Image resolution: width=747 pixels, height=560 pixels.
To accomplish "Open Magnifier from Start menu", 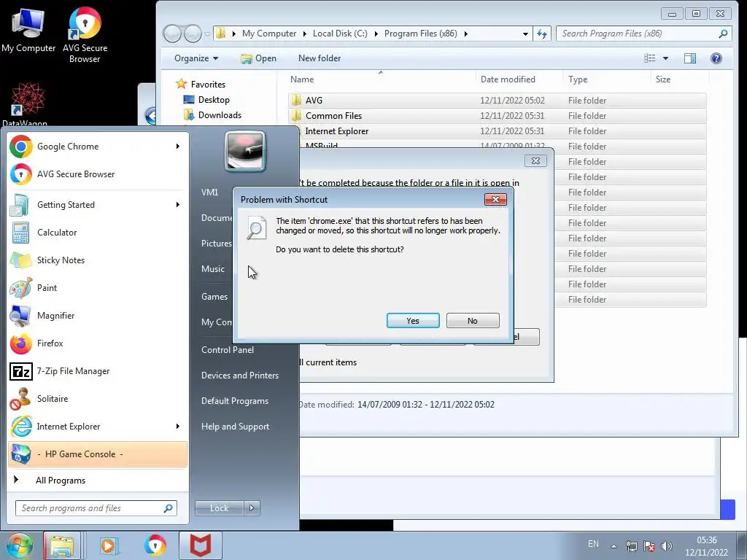I will coord(98,315).
